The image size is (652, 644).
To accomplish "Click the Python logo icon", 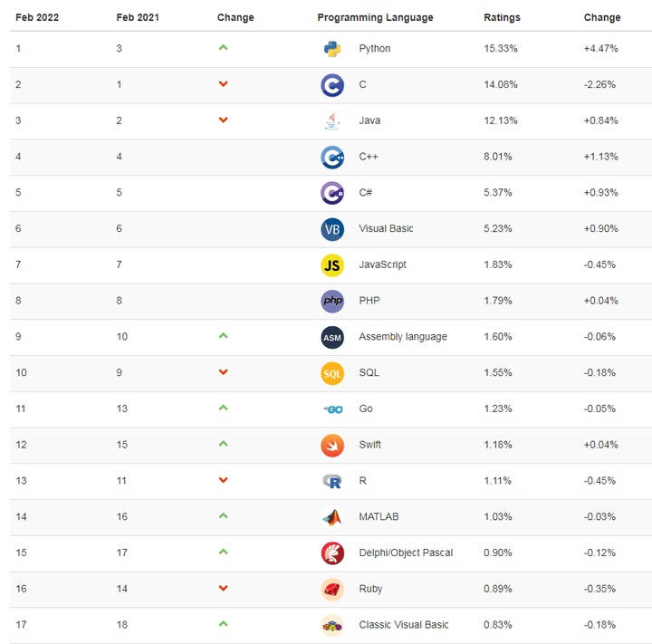I will pyautogui.click(x=332, y=49).
